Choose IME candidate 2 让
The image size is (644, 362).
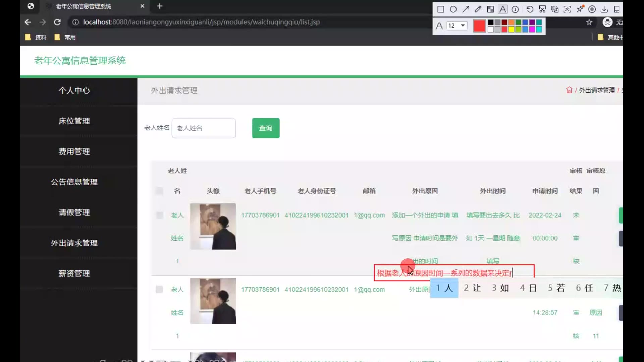pyautogui.click(x=472, y=288)
